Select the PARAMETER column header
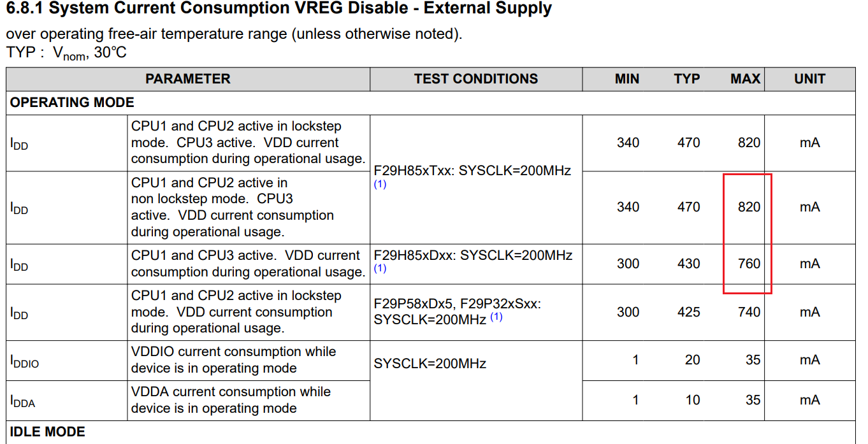Screen dimensions: 868x444 click(x=188, y=79)
